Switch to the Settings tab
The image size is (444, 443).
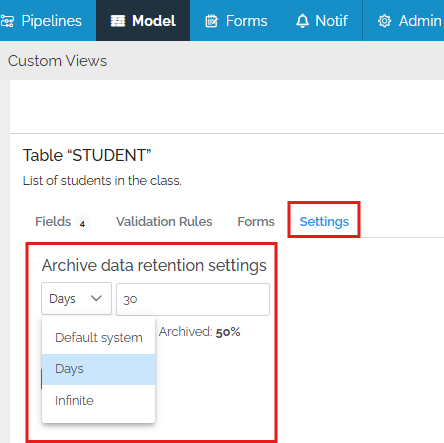(324, 222)
